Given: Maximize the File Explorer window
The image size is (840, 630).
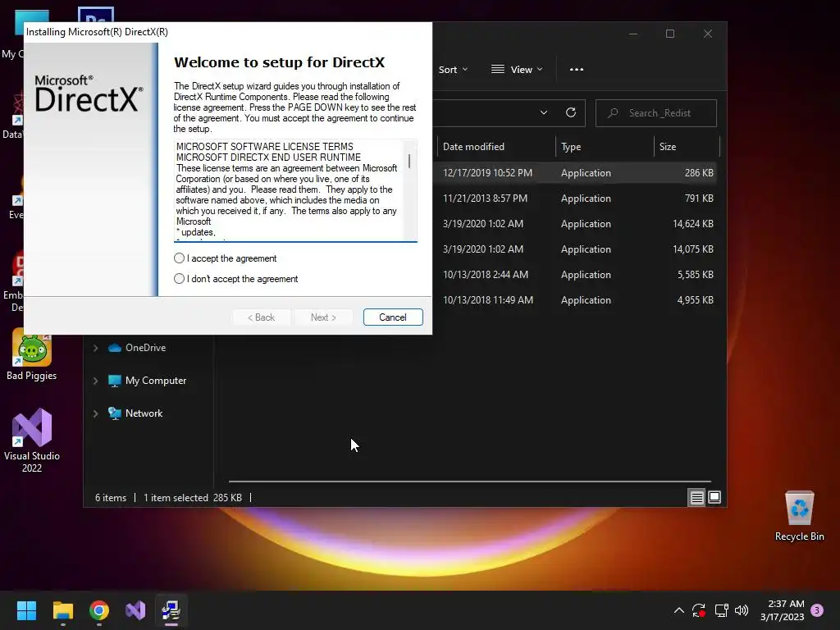Looking at the screenshot, I should coord(670,34).
